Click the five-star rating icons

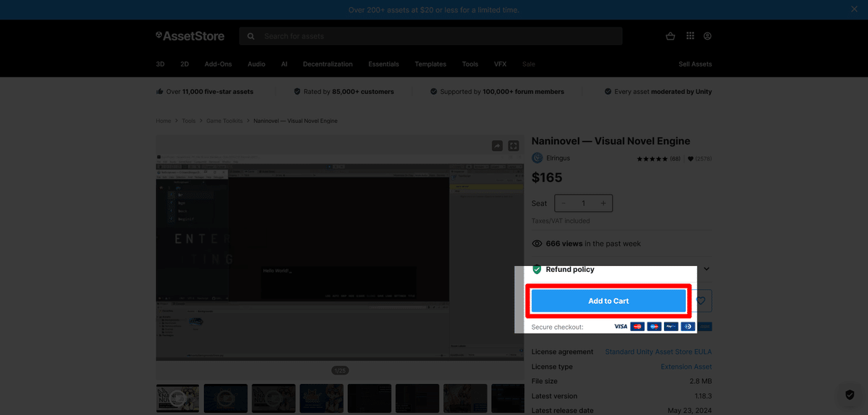[652, 158]
